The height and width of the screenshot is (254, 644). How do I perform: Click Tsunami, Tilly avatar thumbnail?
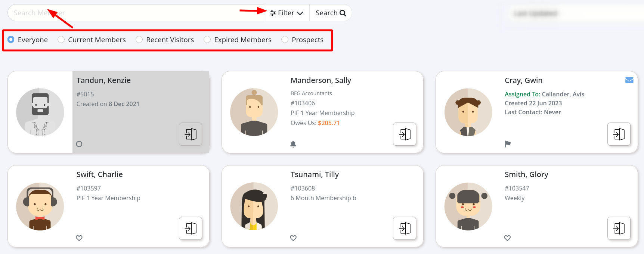(x=254, y=206)
